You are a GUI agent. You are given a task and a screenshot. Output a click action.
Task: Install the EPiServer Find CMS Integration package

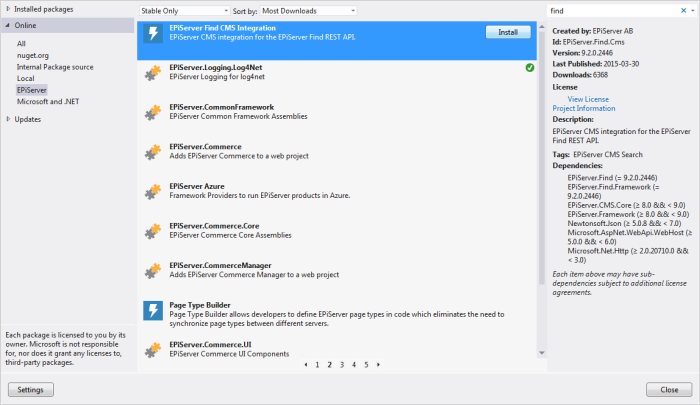[x=507, y=32]
